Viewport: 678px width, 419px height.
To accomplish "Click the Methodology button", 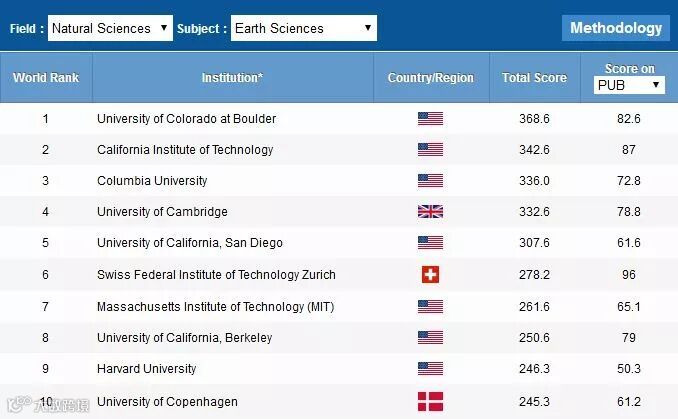I will click(x=616, y=28).
